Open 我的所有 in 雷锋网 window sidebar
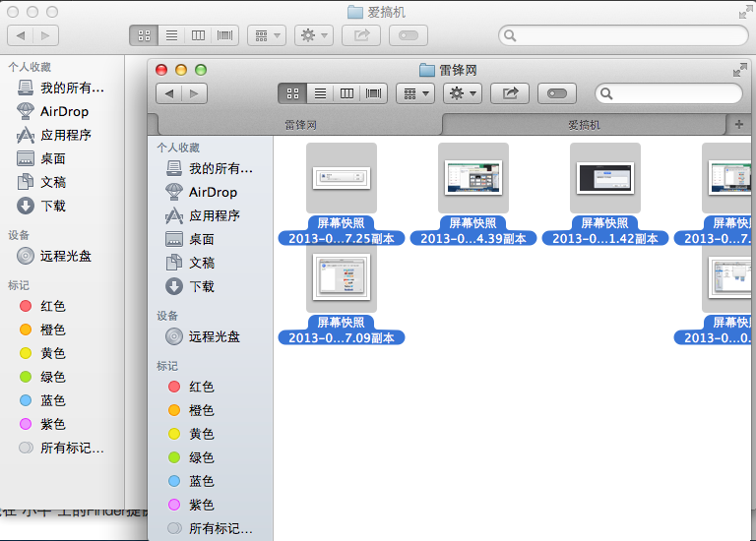The width and height of the screenshot is (756, 541). (210, 168)
